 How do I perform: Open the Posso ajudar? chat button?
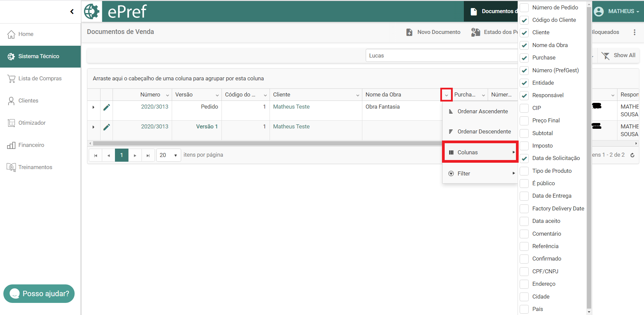click(39, 293)
